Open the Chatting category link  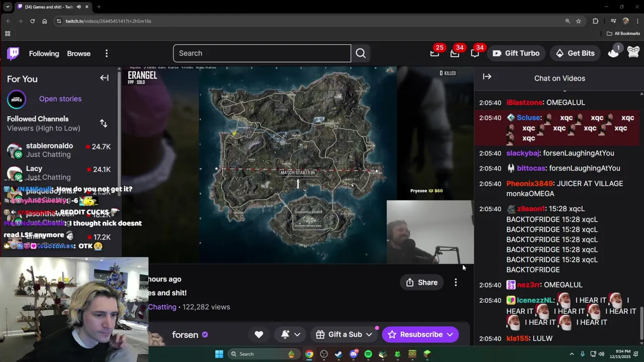coord(162,307)
